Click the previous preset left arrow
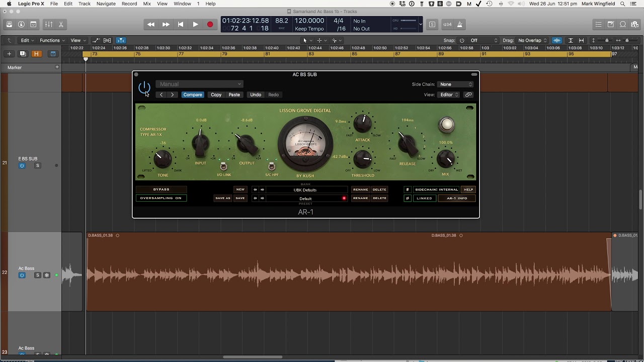644x362 pixels. click(x=161, y=95)
